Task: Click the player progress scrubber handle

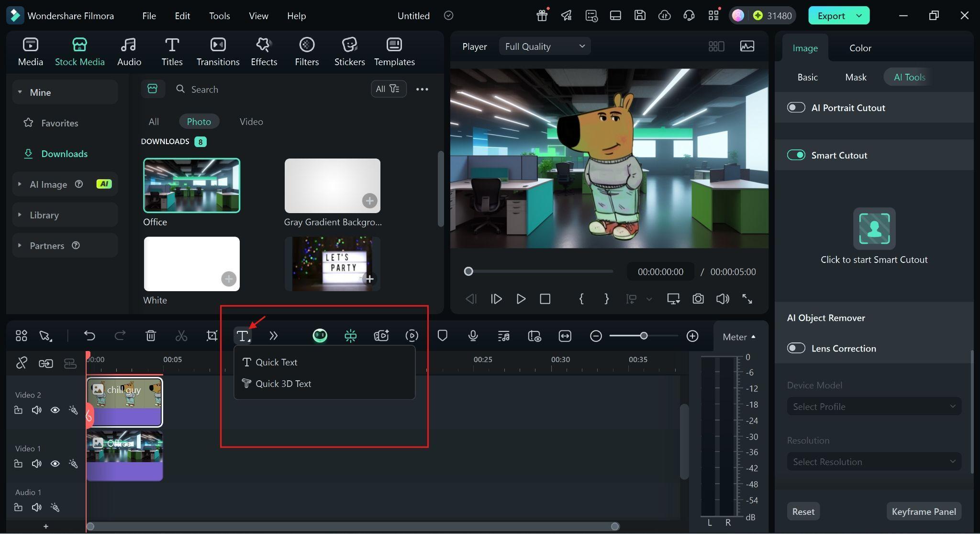Action: point(468,272)
